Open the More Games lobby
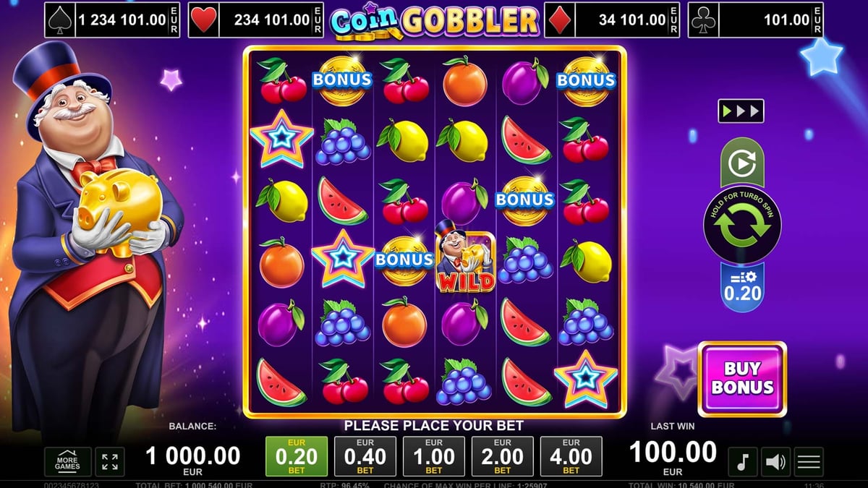This screenshot has width=868, height=488. 68,462
